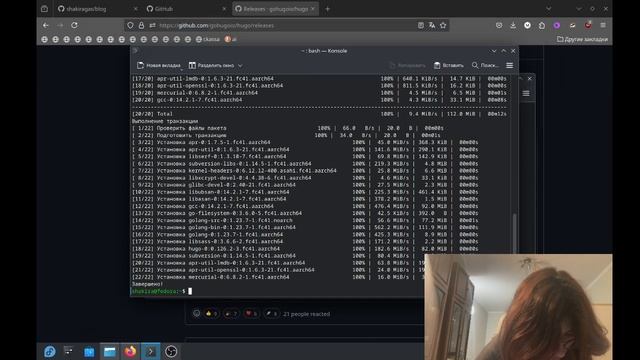Toggle reader view in the address bar
The image size is (640, 360).
420,25
